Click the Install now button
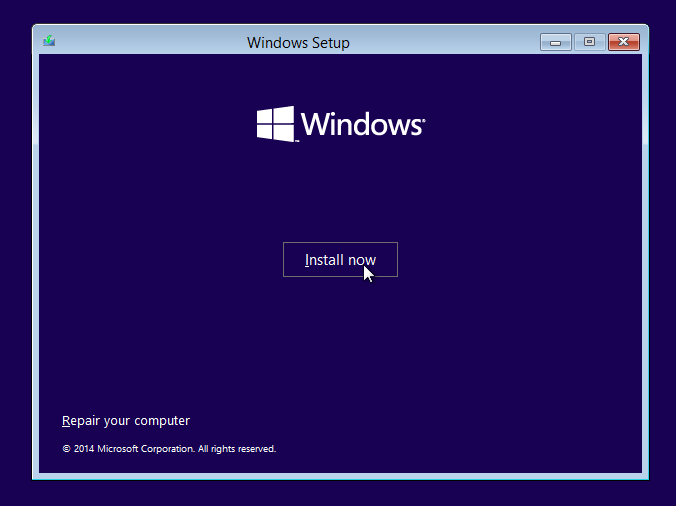The image size is (676, 506). (340, 260)
